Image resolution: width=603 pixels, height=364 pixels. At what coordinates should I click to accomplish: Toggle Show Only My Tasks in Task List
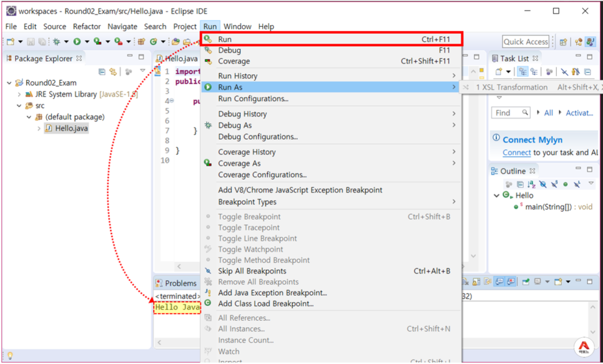coord(576,72)
